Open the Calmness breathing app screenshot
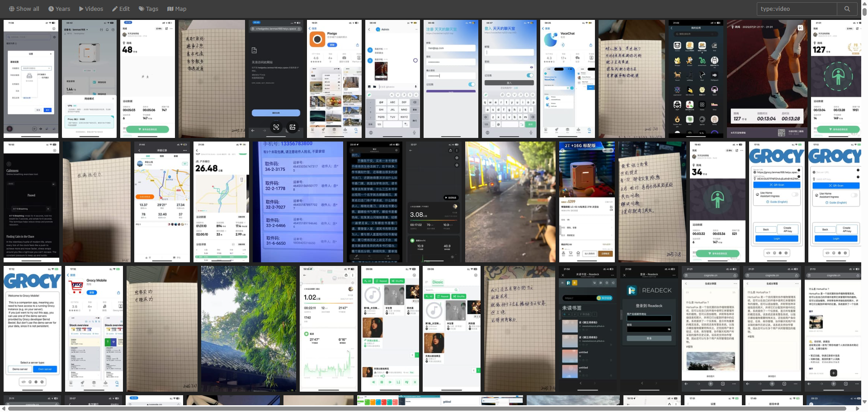868x412 pixels. tap(31, 202)
